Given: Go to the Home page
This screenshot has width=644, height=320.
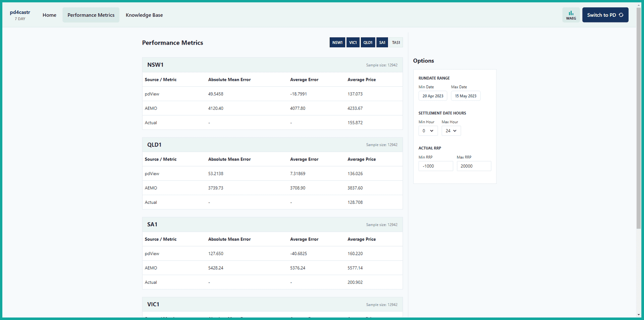Looking at the screenshot, I should pos(49,15).
